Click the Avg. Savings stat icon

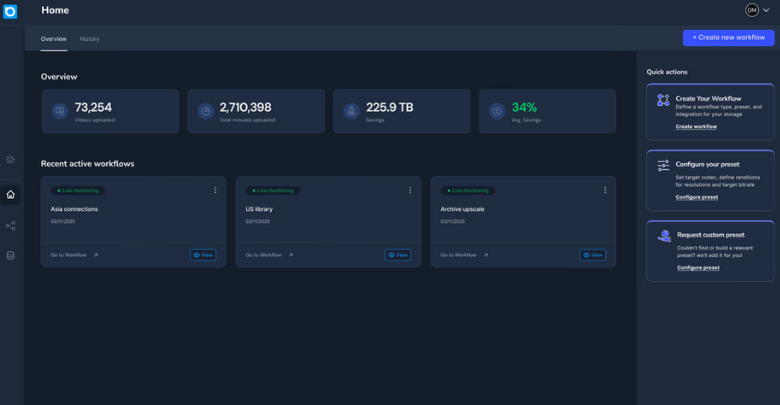click(x=497, y=111)
